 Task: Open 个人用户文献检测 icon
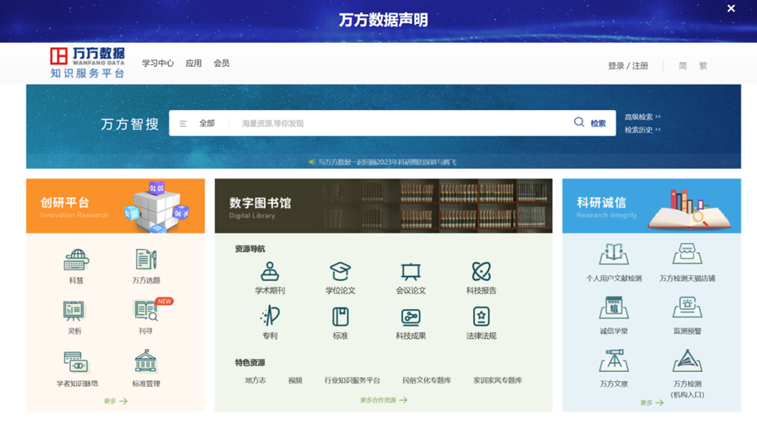[x=614, y=254]
